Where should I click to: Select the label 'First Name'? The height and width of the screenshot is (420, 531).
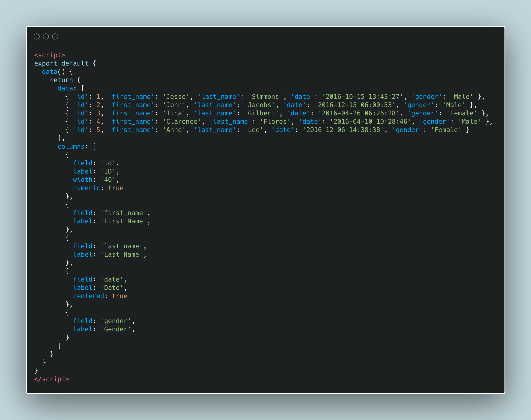[x=124, y=221]
